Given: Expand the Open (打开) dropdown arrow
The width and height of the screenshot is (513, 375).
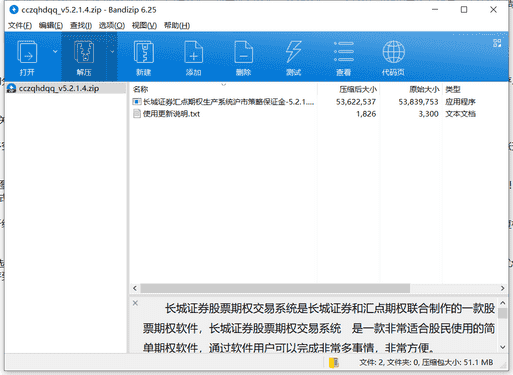Looking at the screenshot, I should click(55, 52).
